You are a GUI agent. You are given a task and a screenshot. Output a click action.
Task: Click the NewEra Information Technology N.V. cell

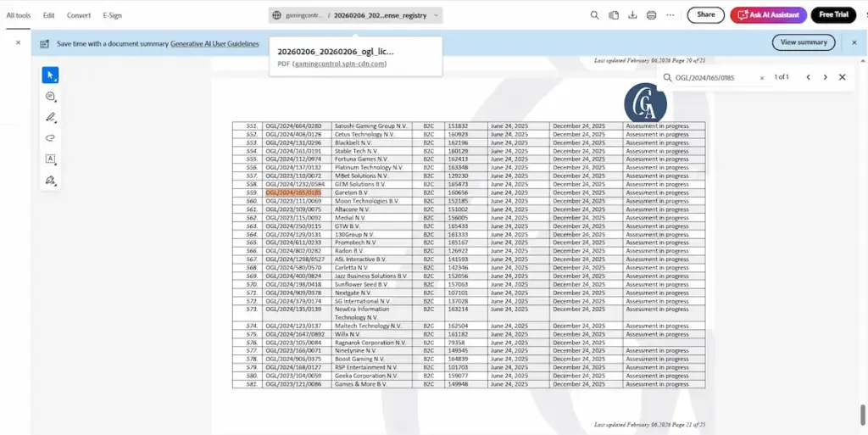point(371,313)
